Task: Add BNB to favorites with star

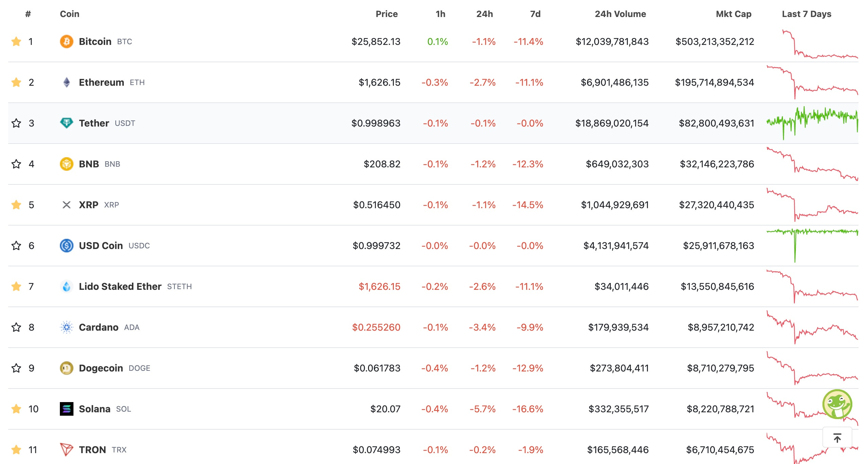Action: (16, 164)
